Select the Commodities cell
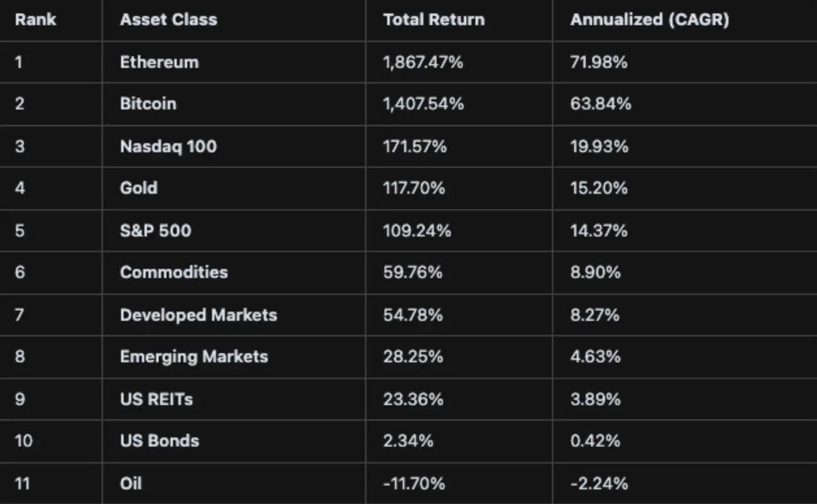Image resolution: width=817 pixels, height=504 pixels. (174, 272)
